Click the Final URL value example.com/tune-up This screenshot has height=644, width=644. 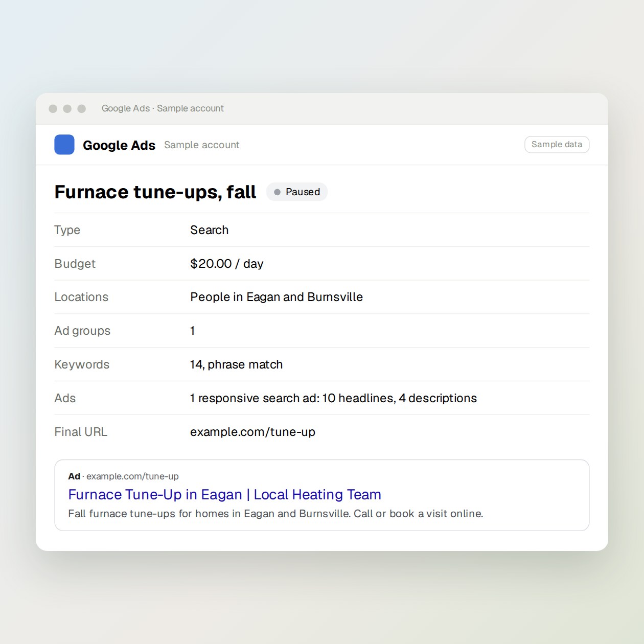252,432
